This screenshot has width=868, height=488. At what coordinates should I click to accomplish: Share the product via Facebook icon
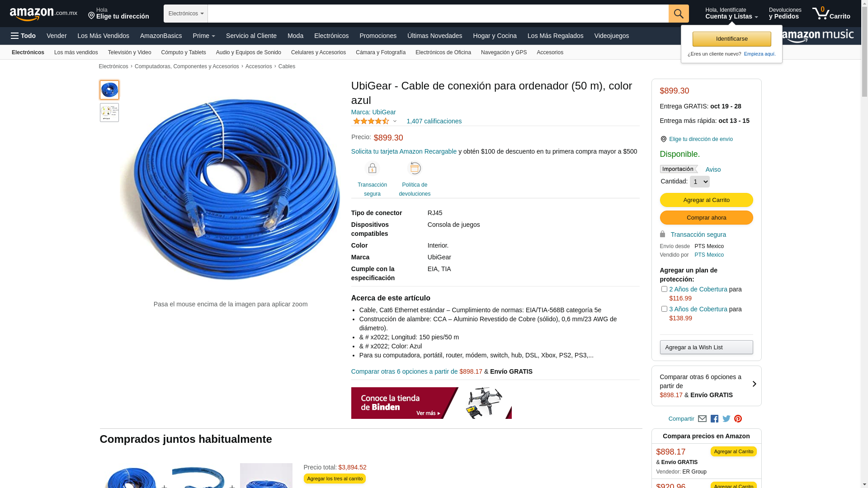pos(714,419)
